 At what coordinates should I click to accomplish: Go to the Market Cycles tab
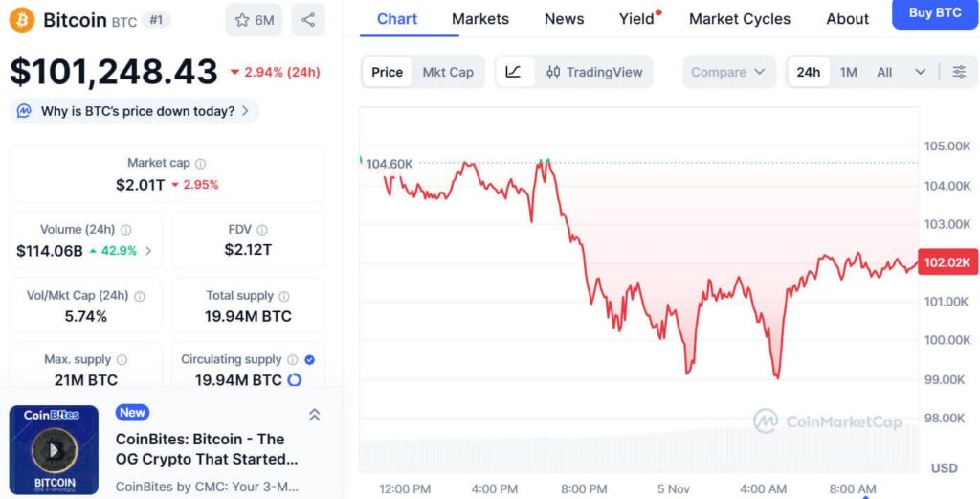(740, 19)
